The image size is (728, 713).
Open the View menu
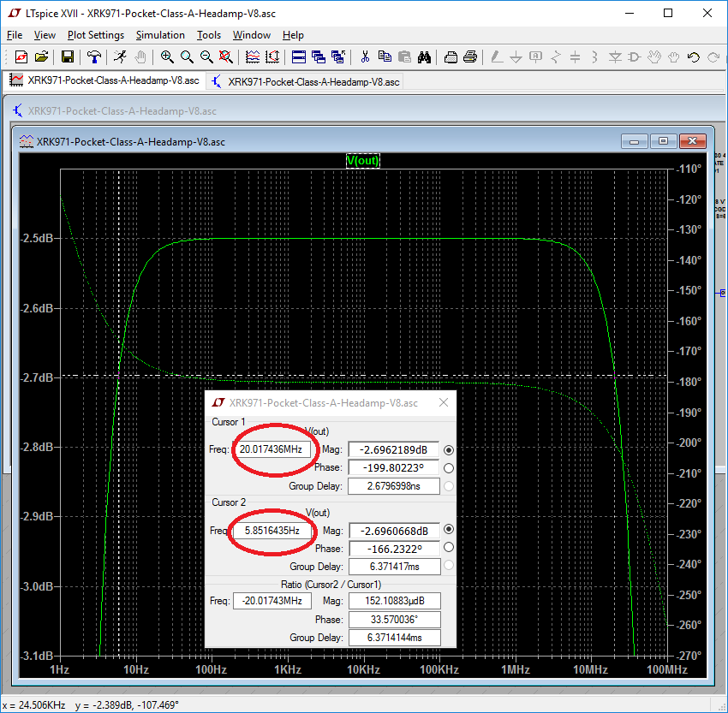click(x=45, y=35)
